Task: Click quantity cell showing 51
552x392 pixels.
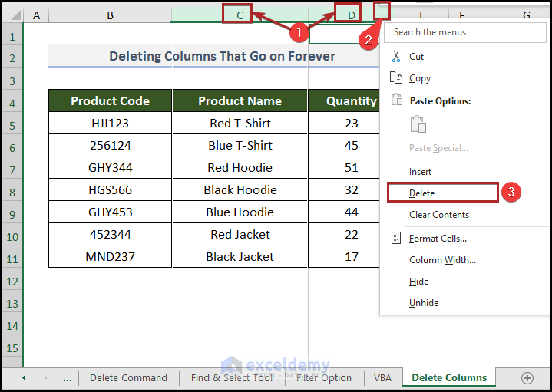Action: [344, 167]
